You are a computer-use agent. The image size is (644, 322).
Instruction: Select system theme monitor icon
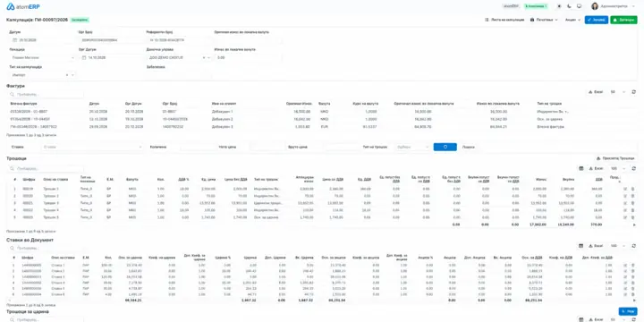click(579, 6)
